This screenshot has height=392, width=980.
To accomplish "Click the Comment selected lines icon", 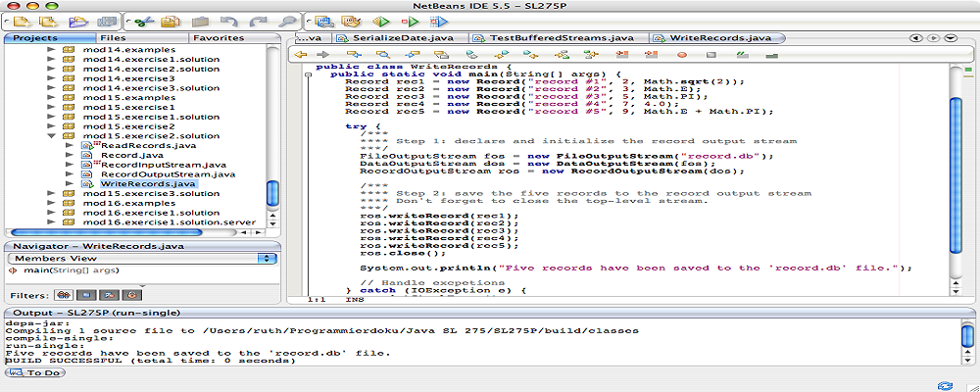I will coord(742,55).
